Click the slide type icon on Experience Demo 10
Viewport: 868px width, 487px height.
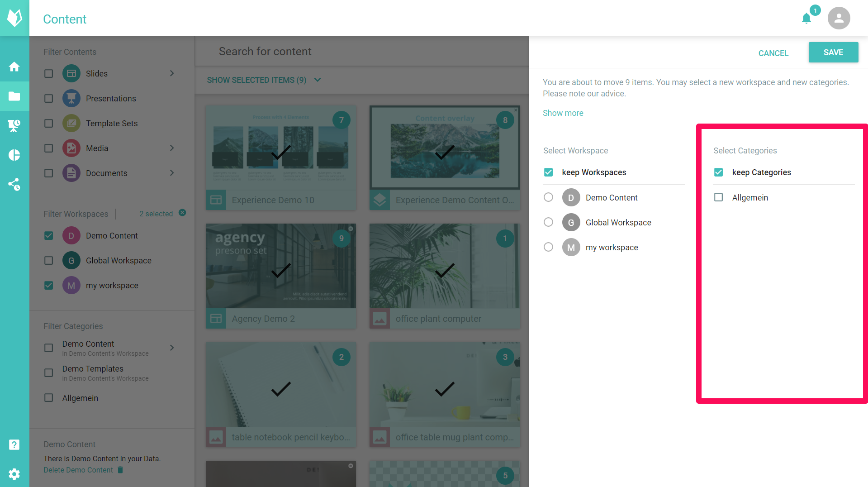(x=216, y=200)
